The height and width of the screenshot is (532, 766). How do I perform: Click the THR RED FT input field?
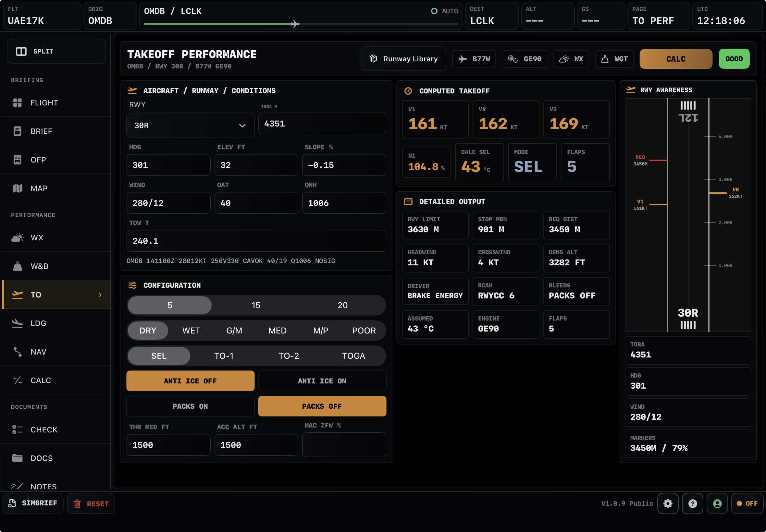pos(168,445)
